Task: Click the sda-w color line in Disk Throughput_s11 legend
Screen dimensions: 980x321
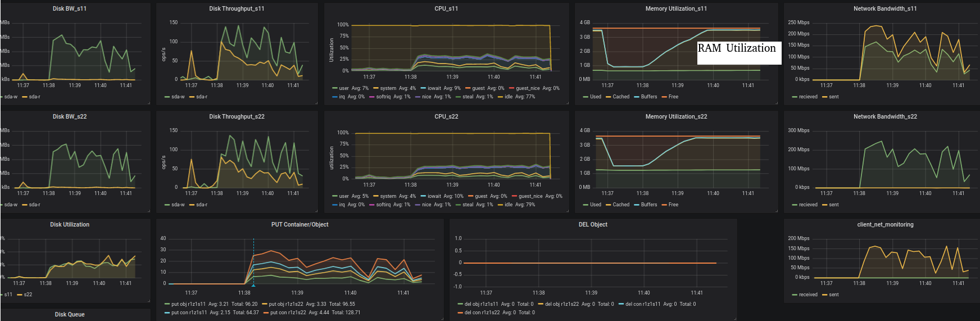Action: coord(167,97)
